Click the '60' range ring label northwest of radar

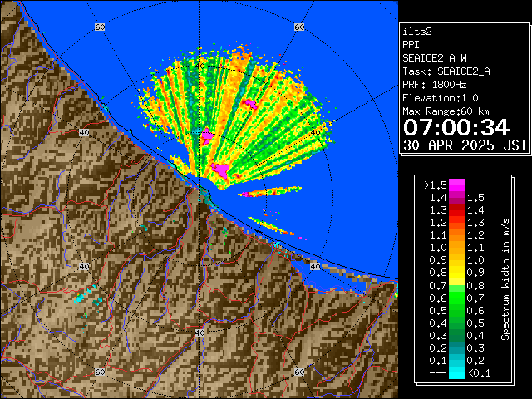pyautogui.click(x=100, y=27)
